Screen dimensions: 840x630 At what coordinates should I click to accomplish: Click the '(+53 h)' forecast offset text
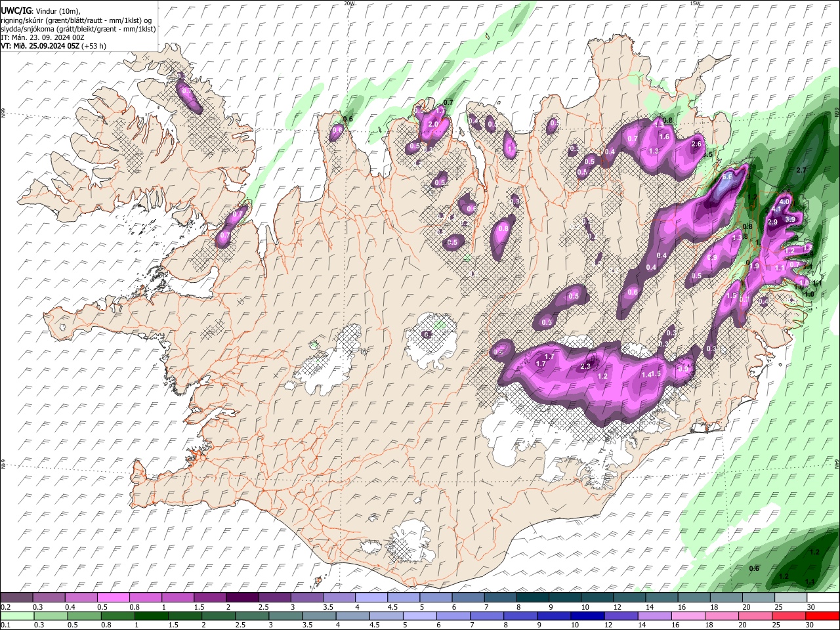click(x=94, y=46)
